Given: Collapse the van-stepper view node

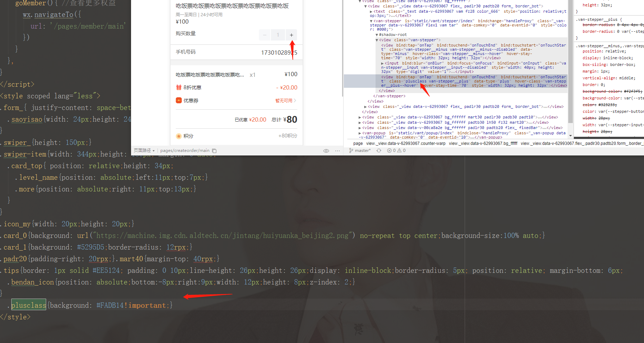Looking at the screenshot, I should 377,39.
